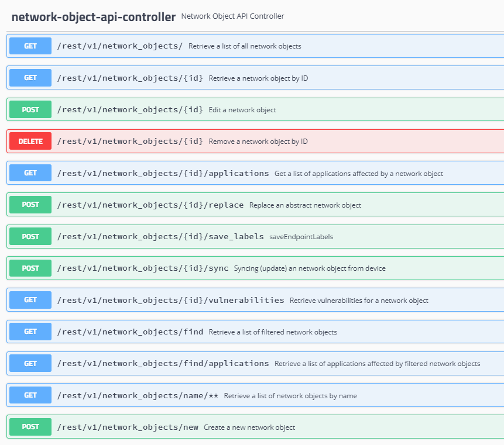Expand the network-object-api-controller section header
This screenshot has height=445, width=504.
[x=94, y=17]
